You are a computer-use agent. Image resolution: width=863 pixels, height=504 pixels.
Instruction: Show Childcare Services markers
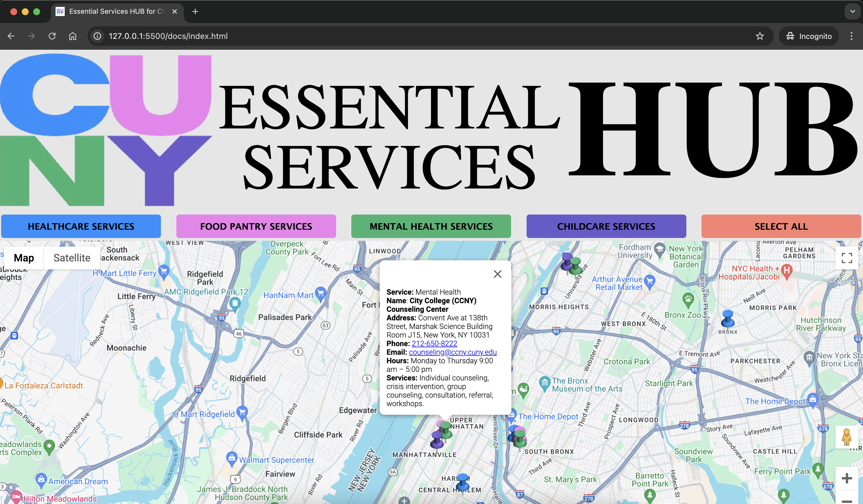point(606,226)
